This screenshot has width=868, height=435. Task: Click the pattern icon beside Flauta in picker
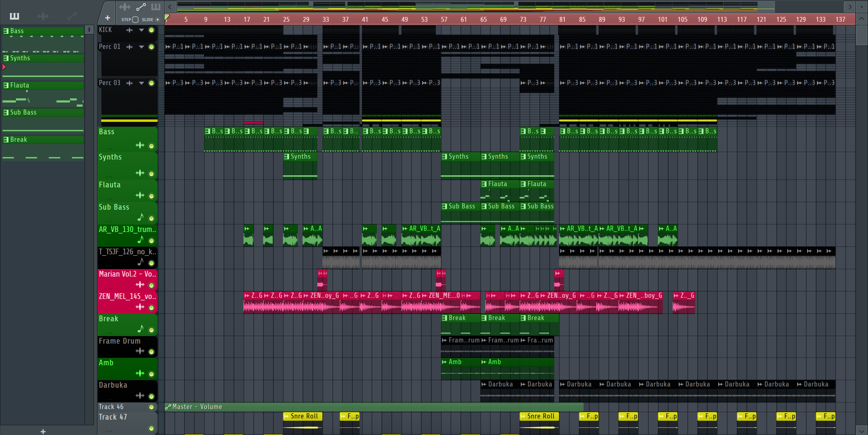tap(6, 85)
